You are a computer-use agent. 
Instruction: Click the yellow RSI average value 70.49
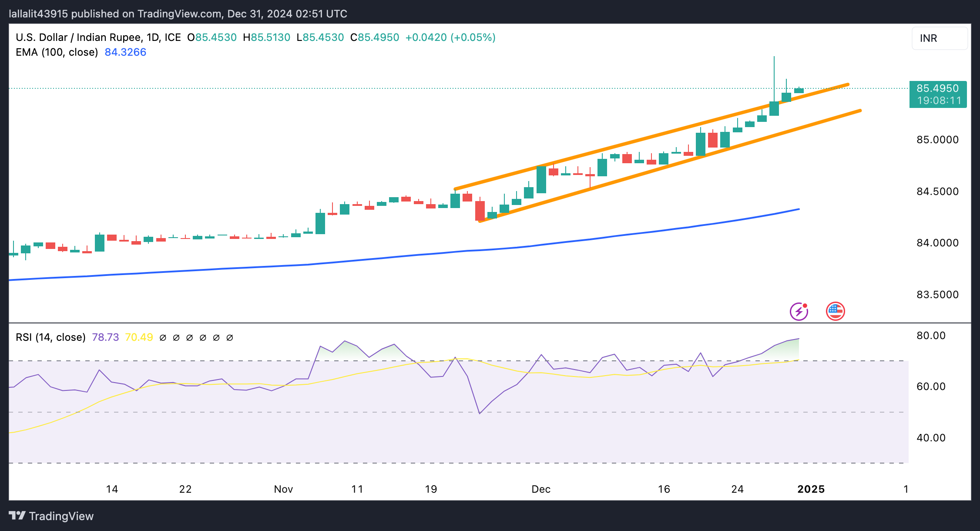[139, 337]
